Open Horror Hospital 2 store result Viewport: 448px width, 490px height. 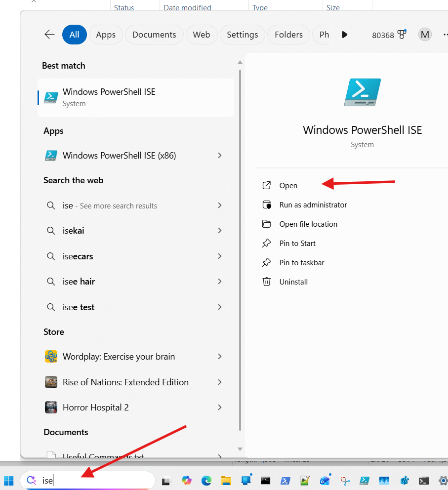[x=96, y=408]
